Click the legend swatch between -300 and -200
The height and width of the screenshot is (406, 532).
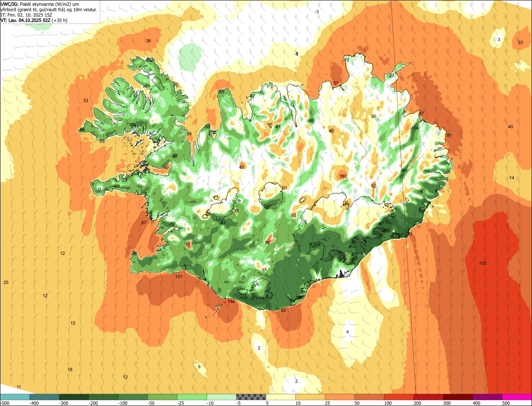(74, 397)
